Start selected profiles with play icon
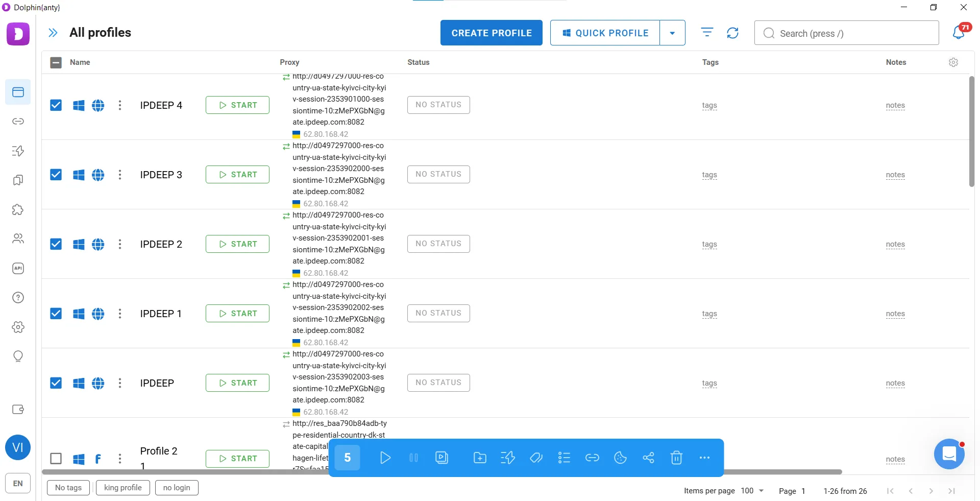Screen dimensions: 980x501 tap(385, 458)
